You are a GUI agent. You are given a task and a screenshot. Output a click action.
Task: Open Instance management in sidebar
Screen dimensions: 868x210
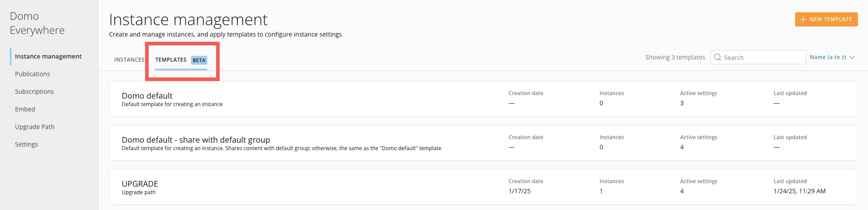pyautogui.click(x=48, y=56)
